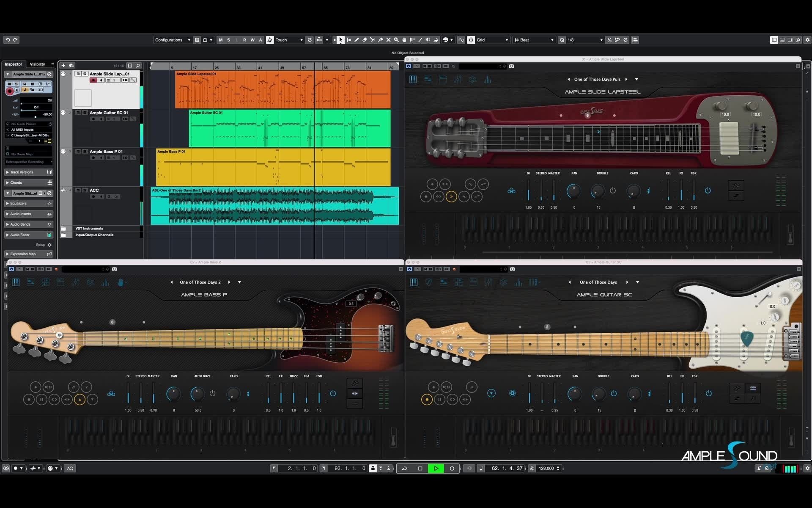Open the 1/8 quantize preset dropdown
Image resolution: width=812 pixels, height=508 pixels.
585,40
